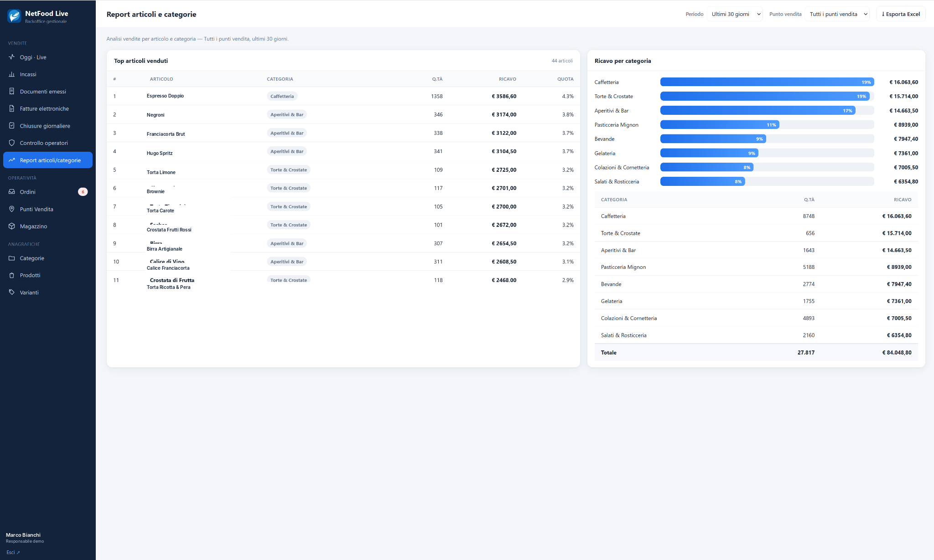934x560 pixels.
Task: Open Chiusure giornaliere page
Action: [48, 126]
